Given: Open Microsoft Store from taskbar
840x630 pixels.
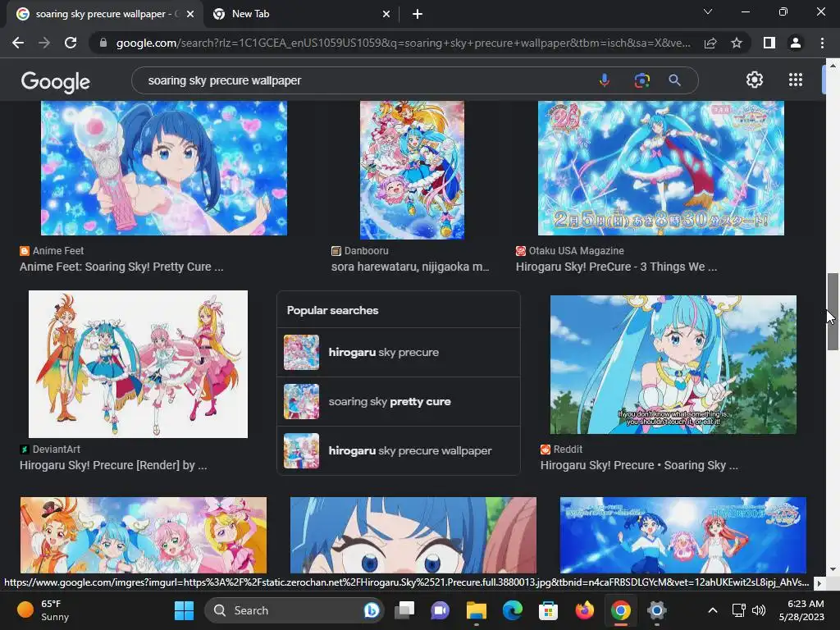Looking at the screenshot, I should [548, 610].
